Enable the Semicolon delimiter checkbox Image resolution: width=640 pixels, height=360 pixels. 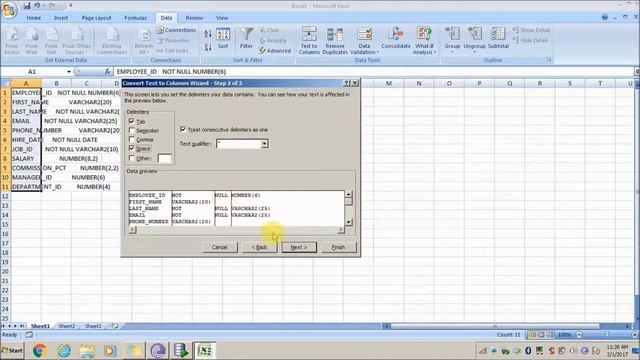click(x=131, y=130)
